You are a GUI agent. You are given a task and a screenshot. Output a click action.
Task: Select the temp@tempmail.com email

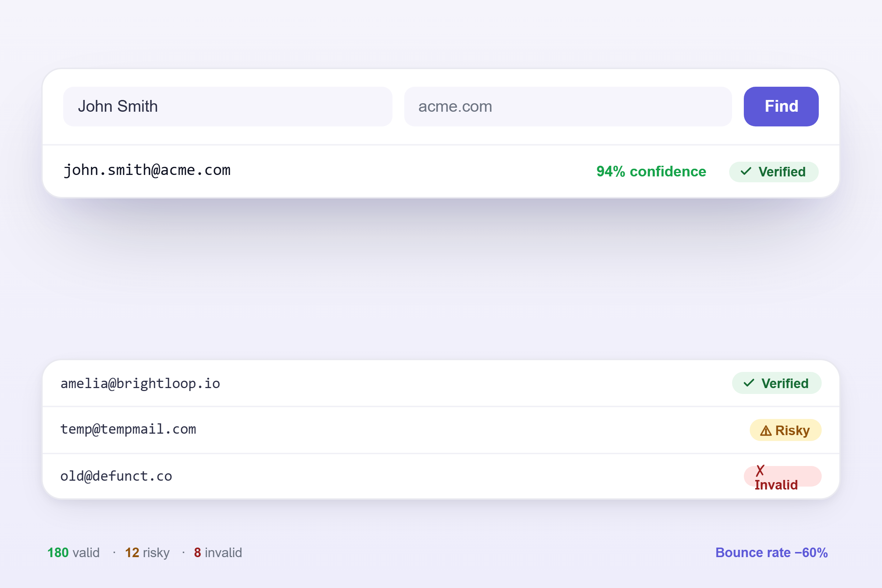click(x=128, y=429)
